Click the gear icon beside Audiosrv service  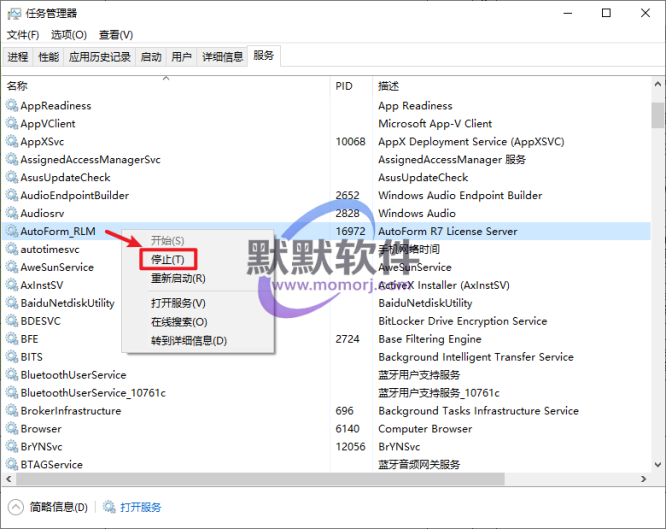[x=12, y=214]
